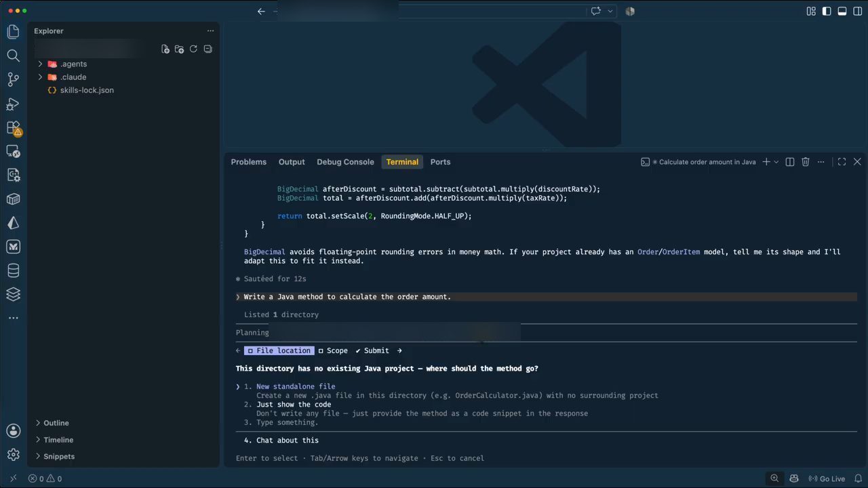Screen dimensions: 868x488
Task: Open the new terminal launch profile dropdown
Action: point(776,162)
